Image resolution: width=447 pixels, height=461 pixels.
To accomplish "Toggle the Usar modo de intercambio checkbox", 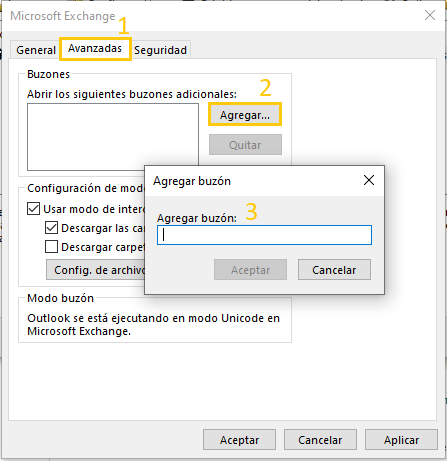I will [33, 209].
